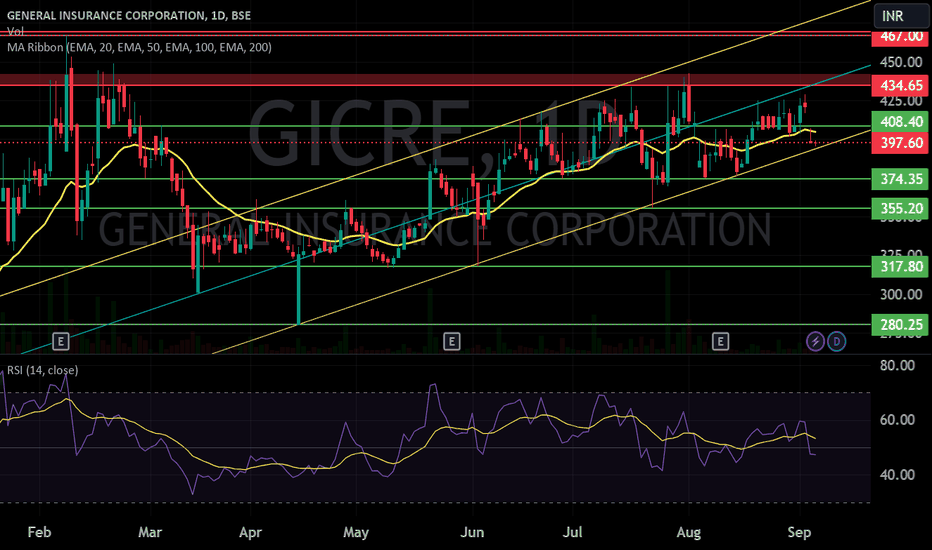Click the May label on time axis

355,532
